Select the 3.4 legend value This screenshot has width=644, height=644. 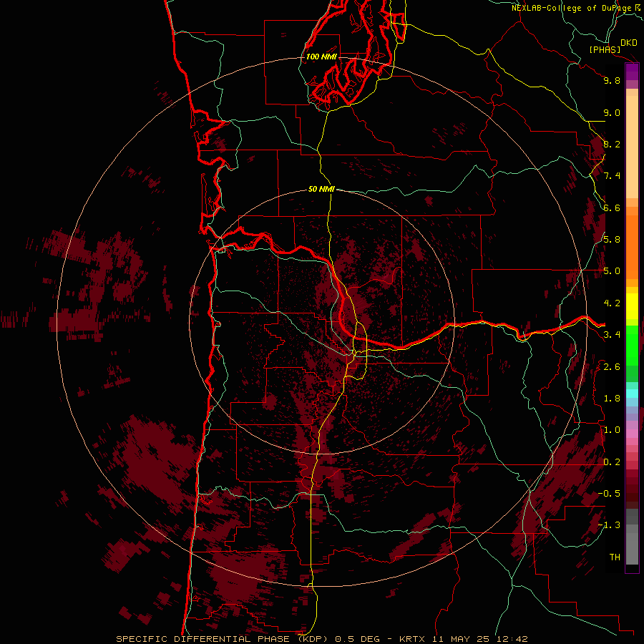[x=612, y=335]
